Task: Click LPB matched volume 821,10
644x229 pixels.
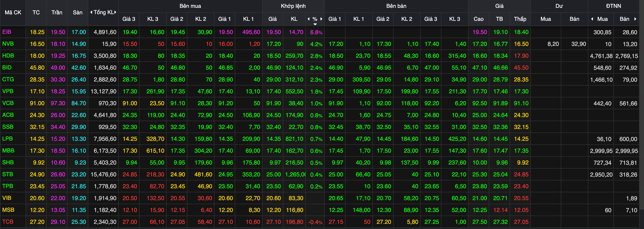Action: pos(294,139)
